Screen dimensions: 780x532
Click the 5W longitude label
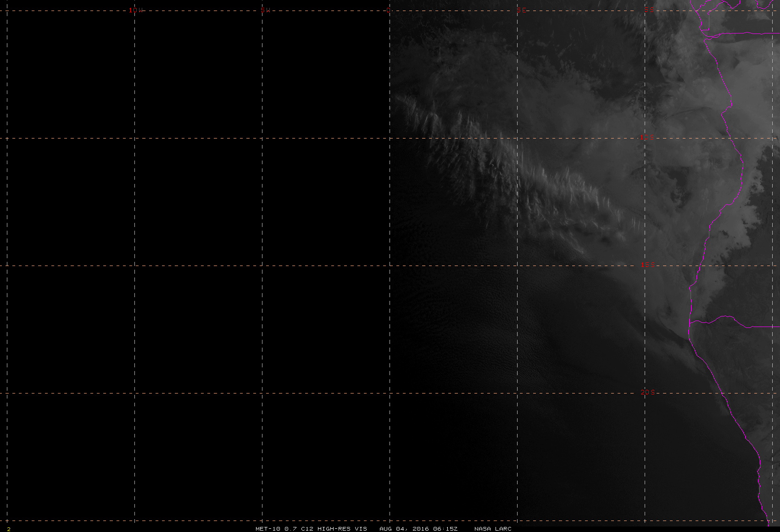click(x=265, y=10)
